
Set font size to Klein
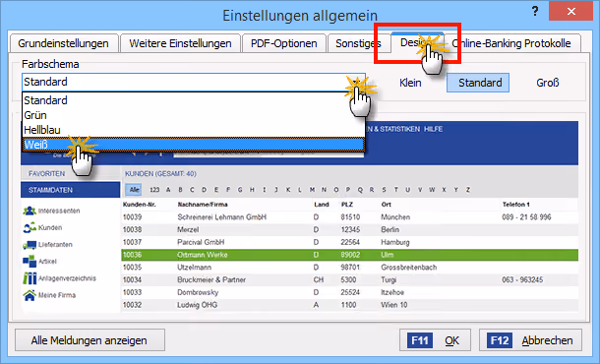point(410,83)
